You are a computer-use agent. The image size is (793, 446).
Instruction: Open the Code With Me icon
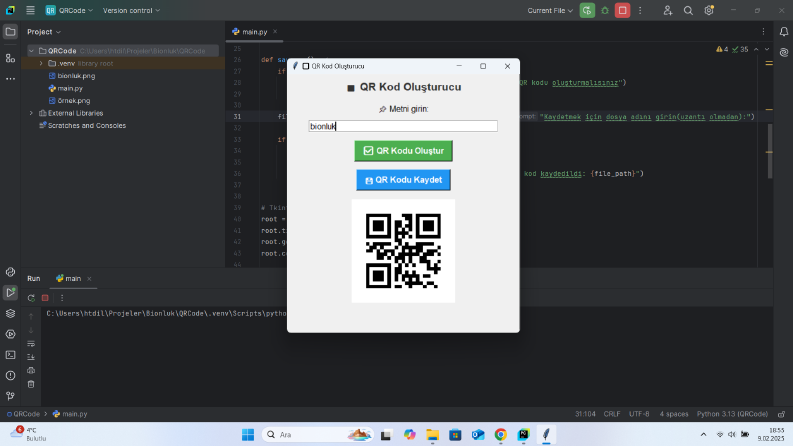668,10
